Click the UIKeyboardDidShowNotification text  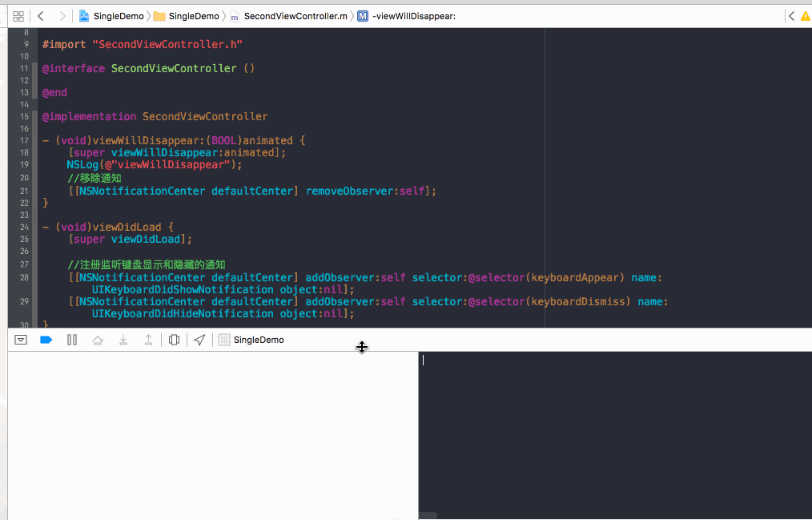pyautogui.click(x=183, y=289)
